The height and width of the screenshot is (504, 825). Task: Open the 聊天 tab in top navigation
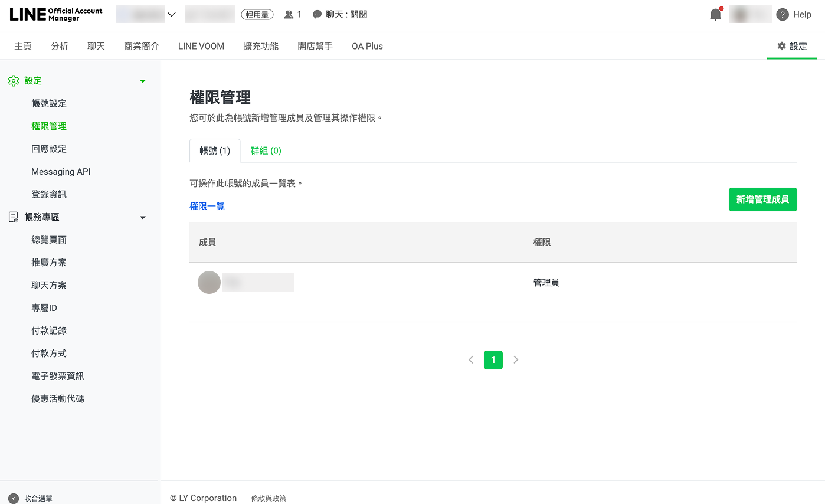pyautogui.click(x=96, y=46)
